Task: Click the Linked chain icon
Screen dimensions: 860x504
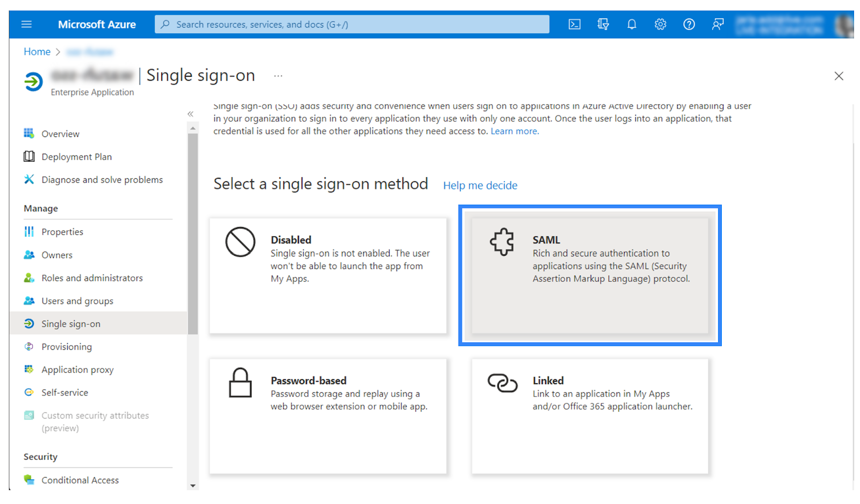Action: pos(503,383)
